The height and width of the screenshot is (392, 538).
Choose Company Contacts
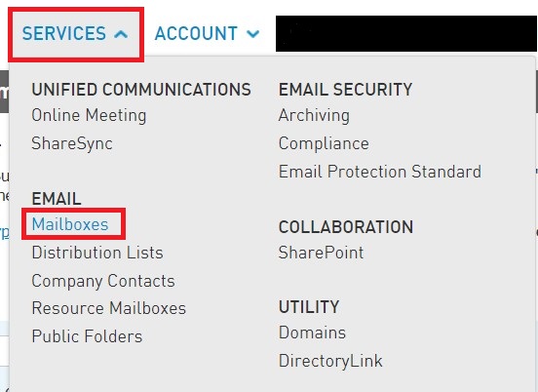(x=103, y=281)
